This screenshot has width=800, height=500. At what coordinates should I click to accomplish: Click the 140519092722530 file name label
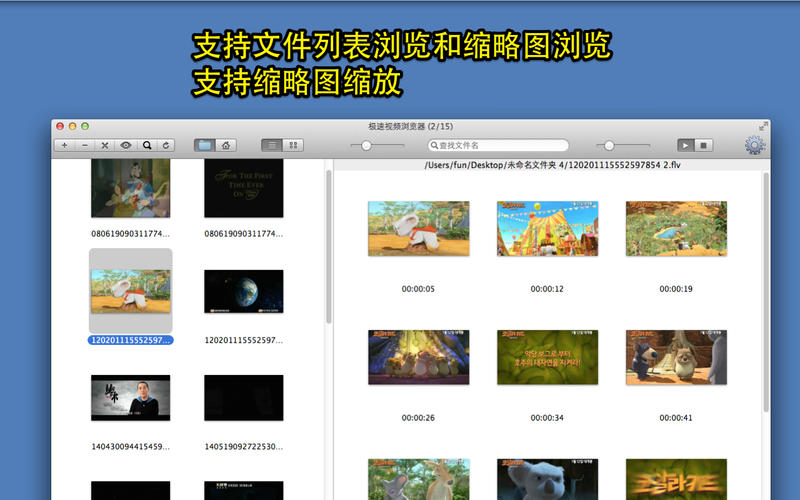coord(244,446)
